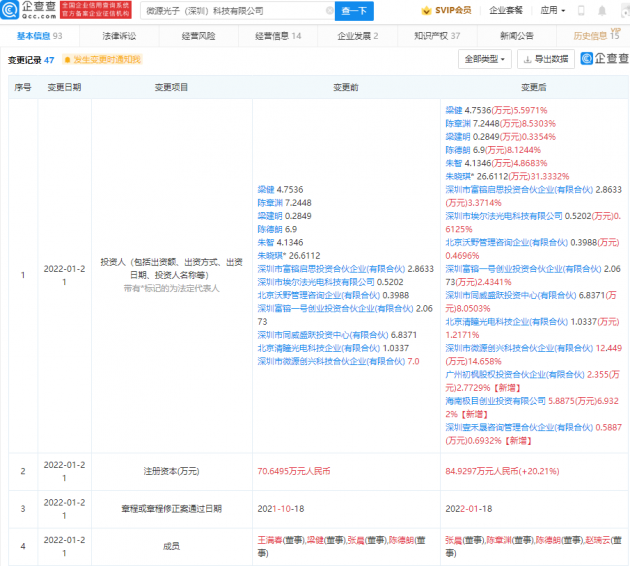Click the 70.6495万元人民币 value
The height and width of the screenshot is (566, 630).
click(x=294, y=471)
